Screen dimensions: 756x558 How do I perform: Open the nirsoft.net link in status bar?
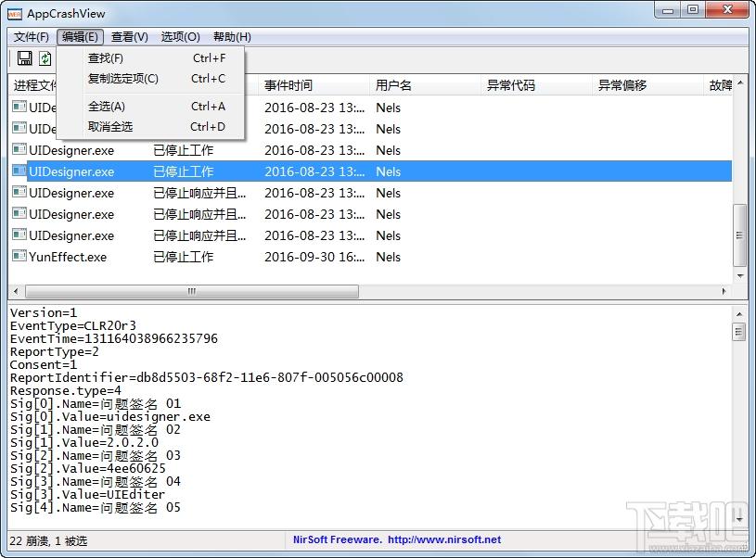444,539
